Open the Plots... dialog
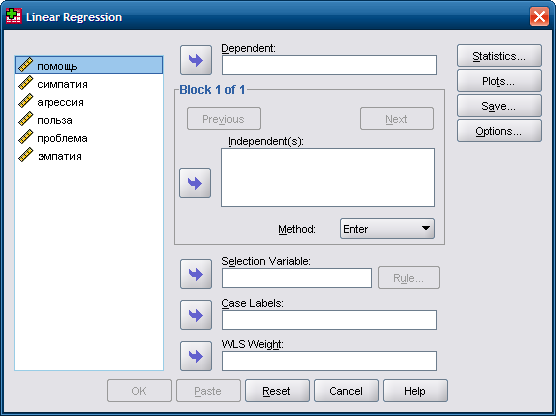 (x=499, y=81)
